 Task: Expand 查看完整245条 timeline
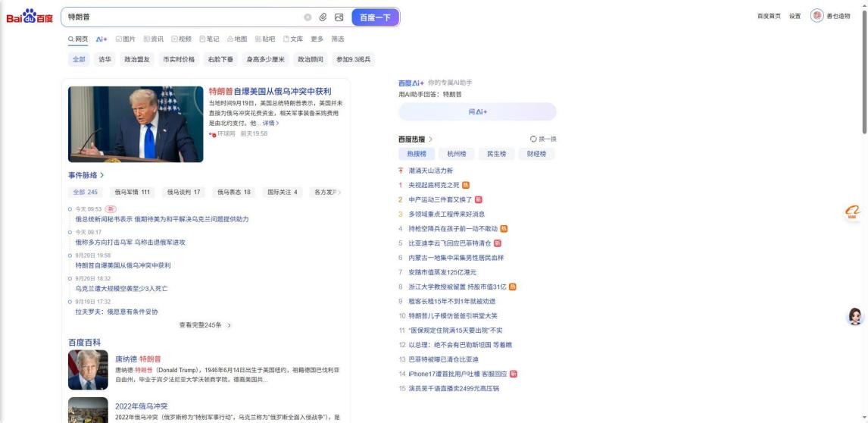pos(205,325)
